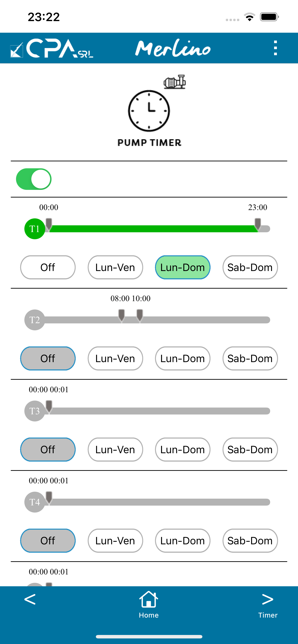Select the green T1 timer badge
The image size is (298, 644).
point(35,229)
